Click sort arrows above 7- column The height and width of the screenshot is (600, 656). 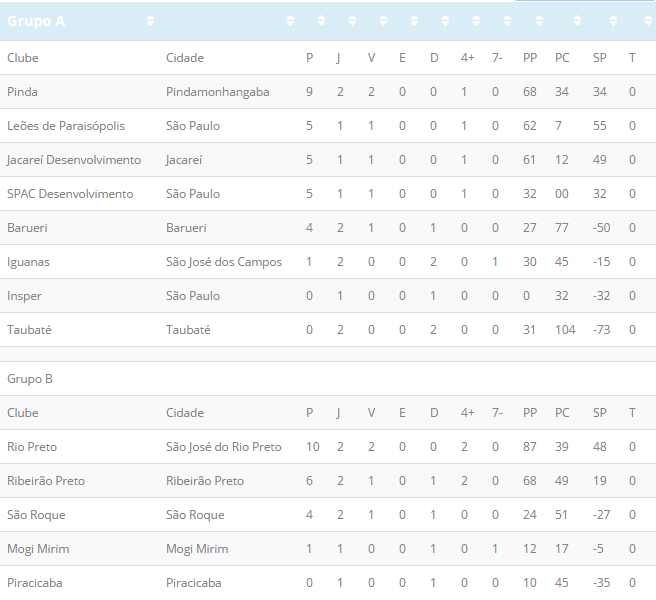(x=507, y=21)
